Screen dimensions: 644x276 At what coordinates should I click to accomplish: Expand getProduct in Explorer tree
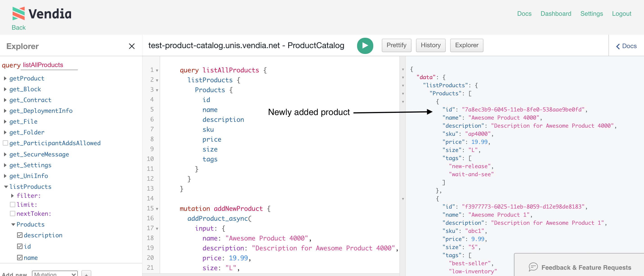(x=5, y=78)
